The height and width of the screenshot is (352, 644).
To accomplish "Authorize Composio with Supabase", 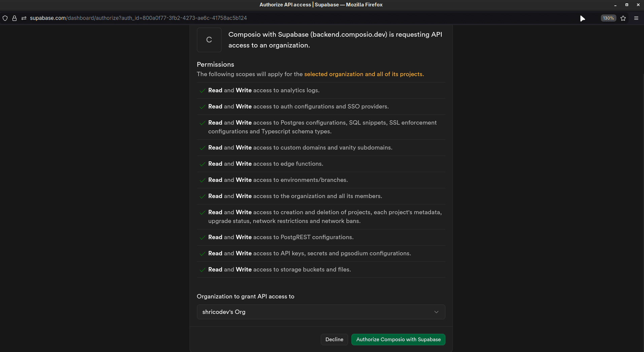I will click(x=398, y=340).
